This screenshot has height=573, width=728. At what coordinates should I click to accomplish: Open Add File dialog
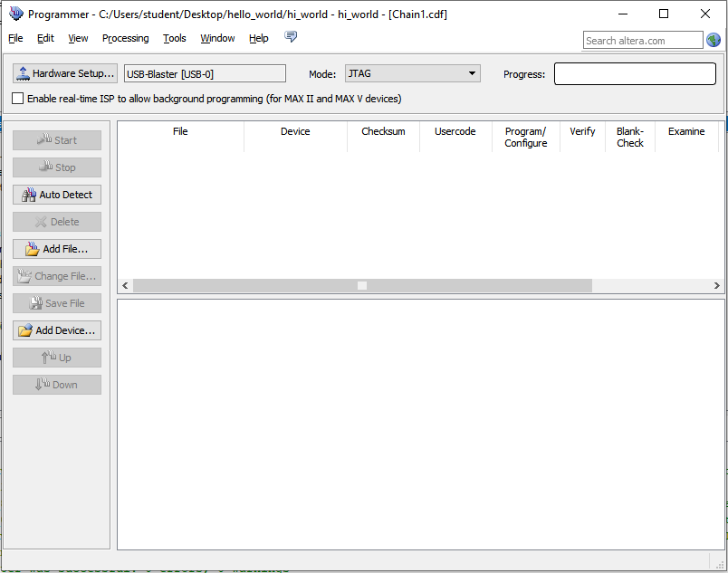(x=57, y=249)
